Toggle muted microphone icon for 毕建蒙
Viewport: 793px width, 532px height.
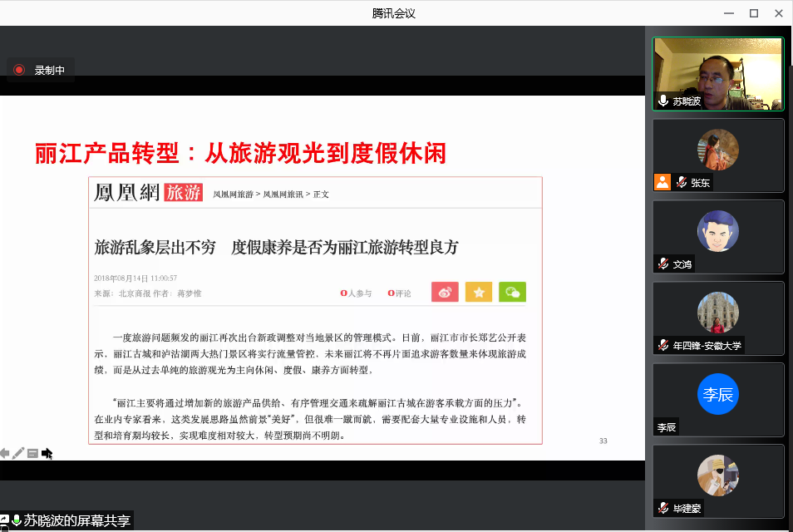click(663, 508)
